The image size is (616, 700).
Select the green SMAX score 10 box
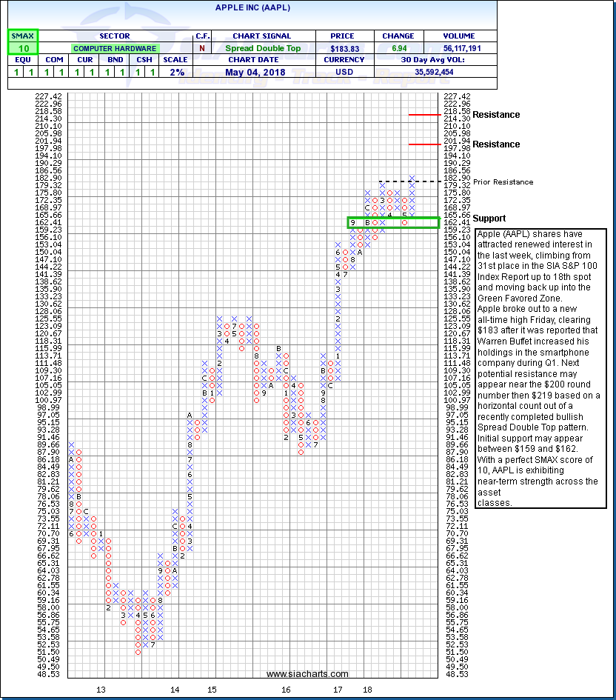tap(22, 47)
